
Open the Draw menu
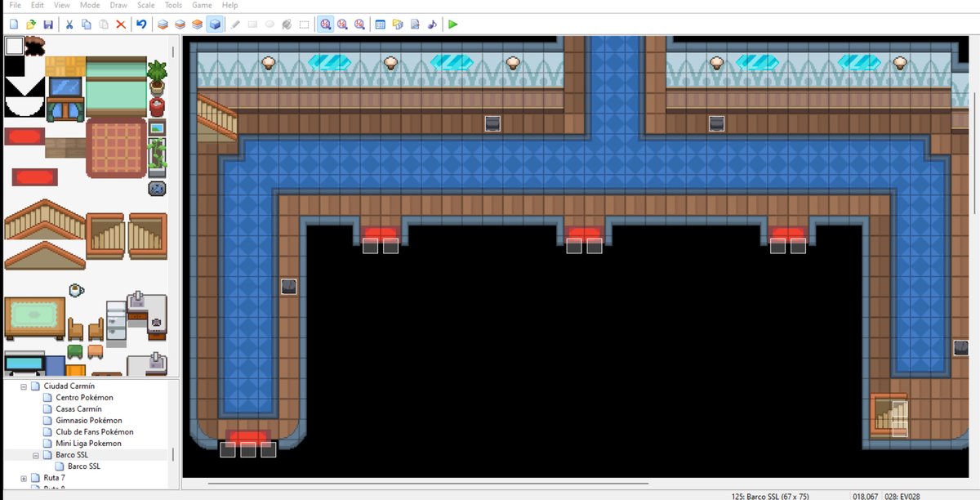[x=118, y=5]
